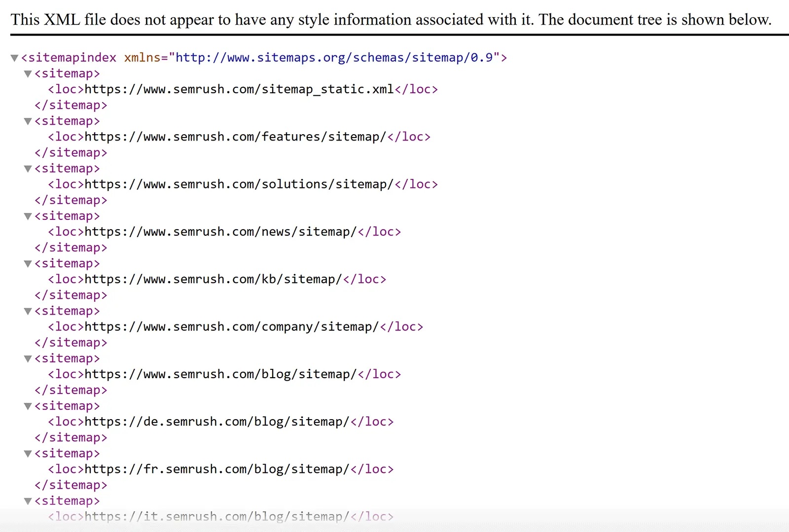Collapse the solutions sitemap entry

[28, 168]
